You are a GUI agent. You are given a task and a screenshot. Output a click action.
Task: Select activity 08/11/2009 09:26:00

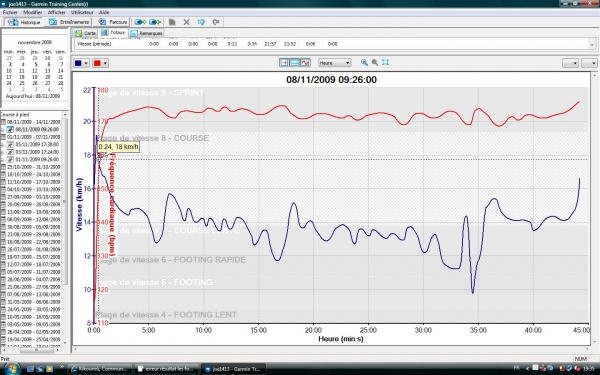(37, 129)
